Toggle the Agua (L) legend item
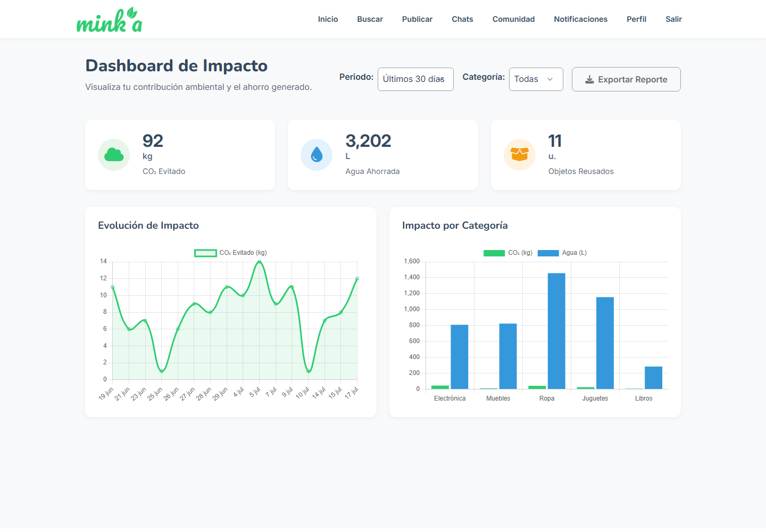This screenshot has width=766, height=532. 562,253
